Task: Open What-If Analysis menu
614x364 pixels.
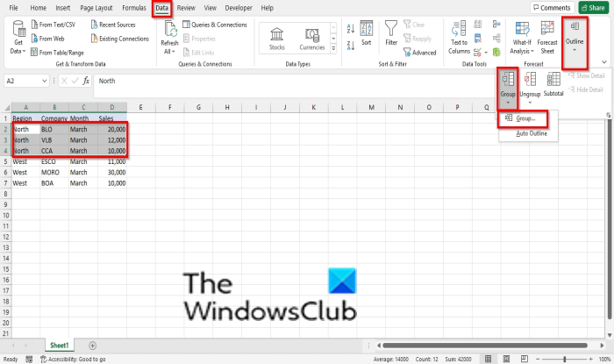Action: click(x=522, y=38)
